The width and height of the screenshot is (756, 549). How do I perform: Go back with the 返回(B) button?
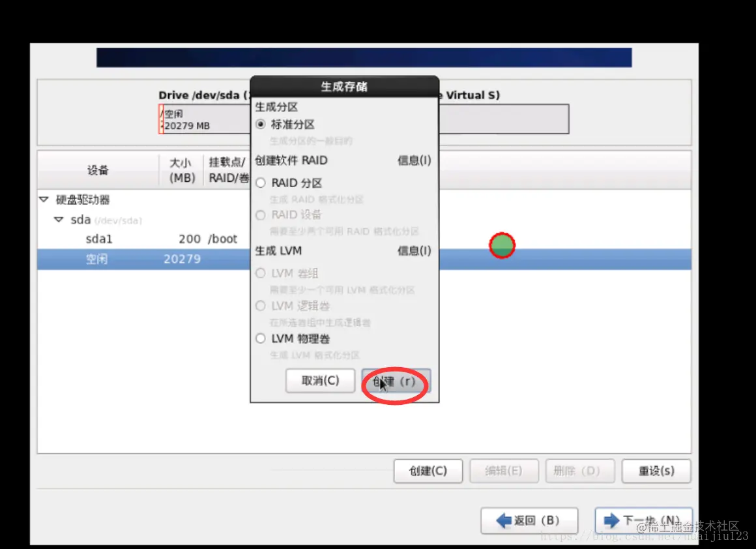pyautogui.click(x=529, y=520)
